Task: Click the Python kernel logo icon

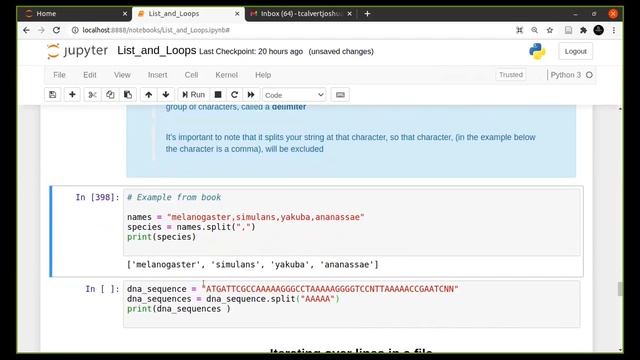Action: click(537, 51)
